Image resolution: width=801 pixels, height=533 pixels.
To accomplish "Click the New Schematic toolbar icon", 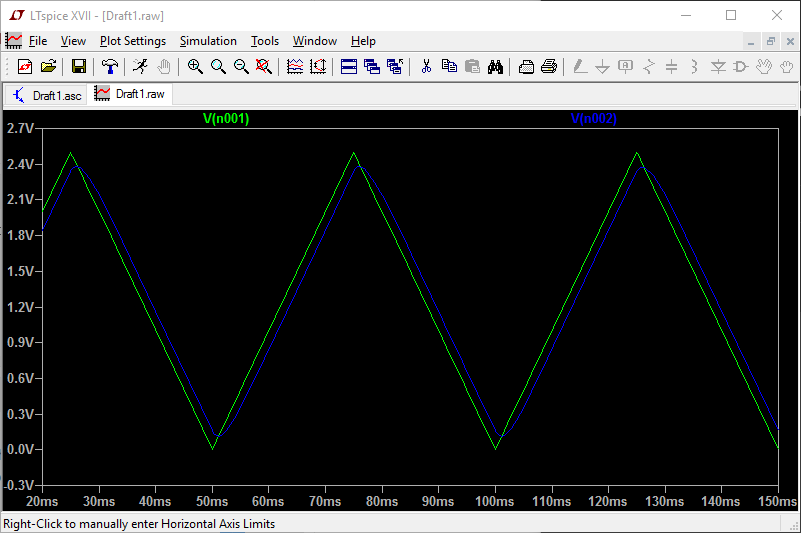I will tap(25, 67).
